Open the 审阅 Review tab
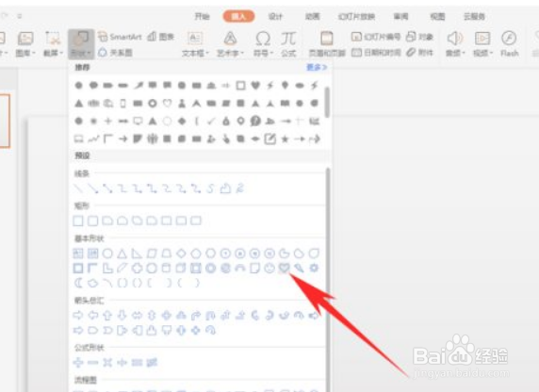 pos(400,16)
